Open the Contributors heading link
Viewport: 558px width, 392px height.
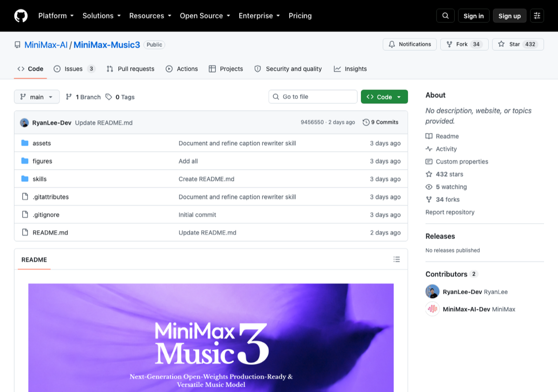(446, 274)
